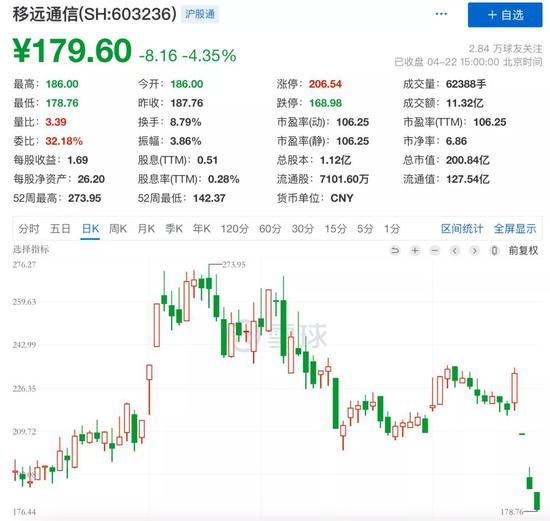Click the 总市值 value 200.84亿
This screenshot has height=521, width=550.
468,160
